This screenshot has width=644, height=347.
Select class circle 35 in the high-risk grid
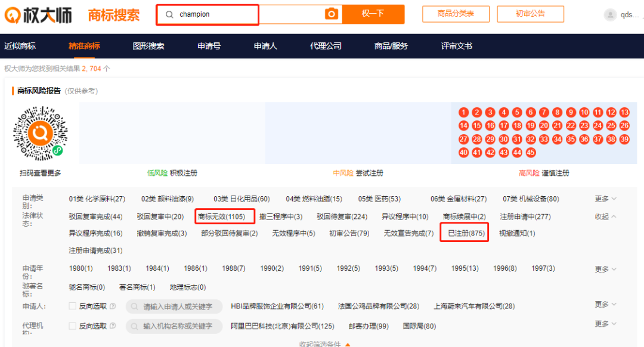tap(571, 139)
